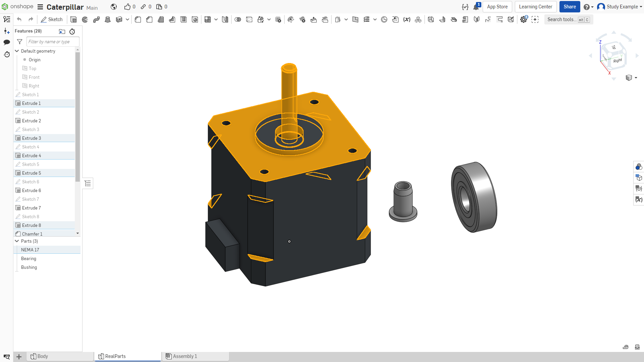This screenshot has height=362, width=644.
Task: Select the Mirror tool
Action: click(x=225, y=19)
